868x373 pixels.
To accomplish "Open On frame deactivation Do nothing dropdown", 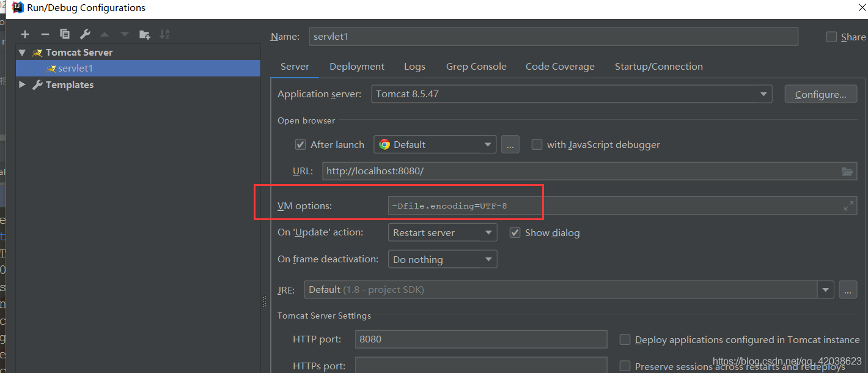I will [x=443, y=259].
